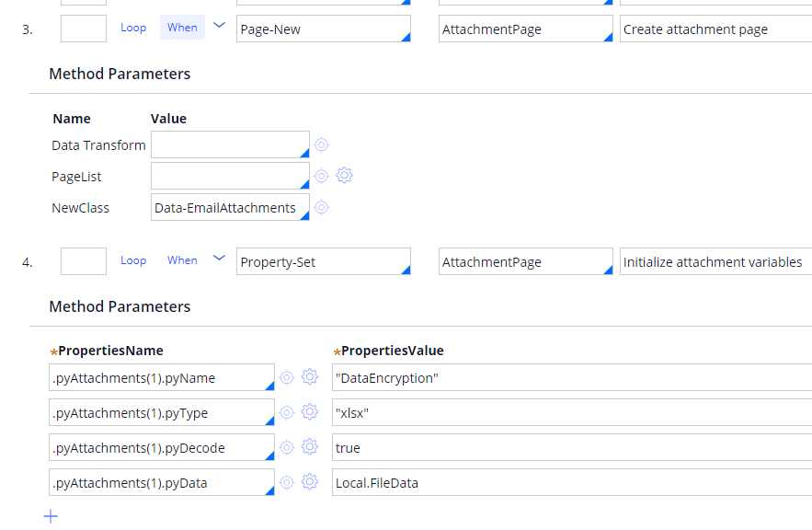Click the gear icon next to PageList field
The image size is (812, 530).
point(345,176)
